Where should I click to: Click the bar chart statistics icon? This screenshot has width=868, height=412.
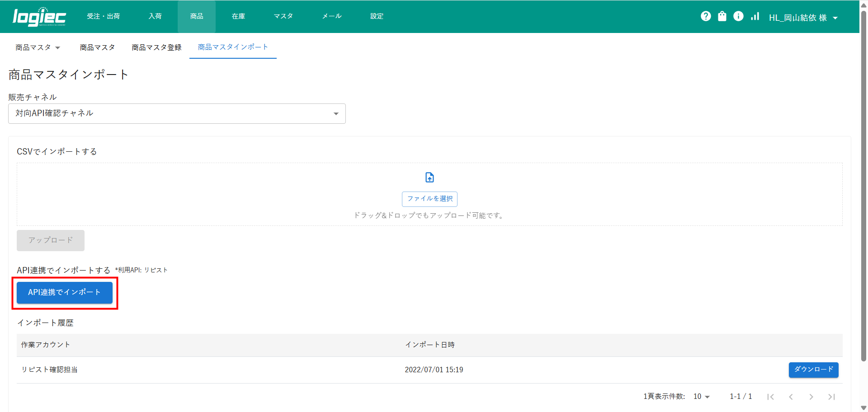(755, 17)
